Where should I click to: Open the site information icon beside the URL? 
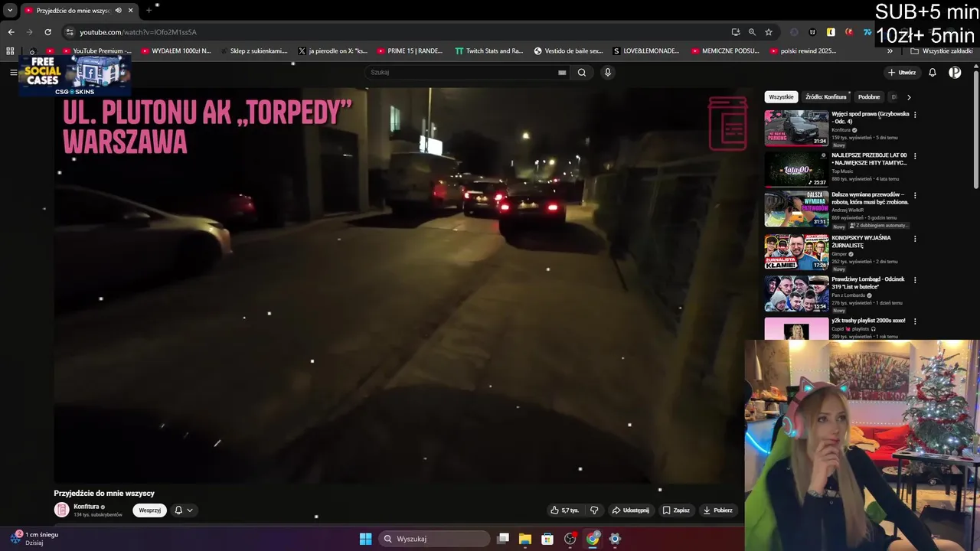point(70,32)
